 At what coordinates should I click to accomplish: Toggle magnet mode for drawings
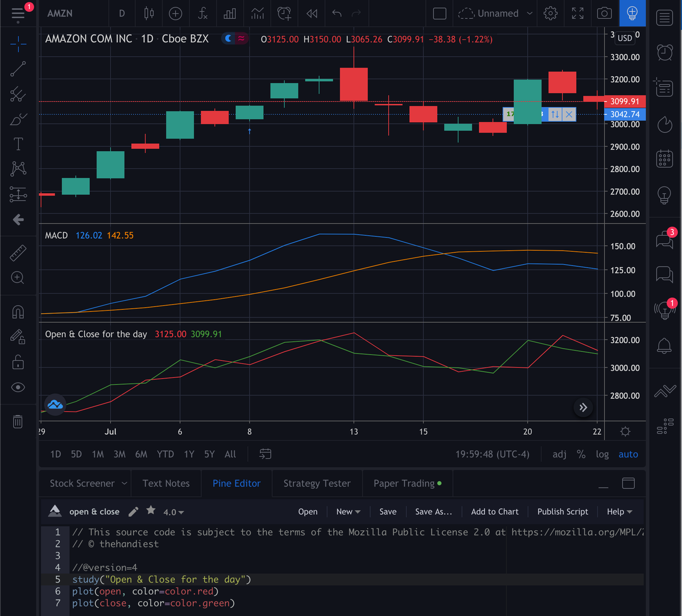pos(18,312)
